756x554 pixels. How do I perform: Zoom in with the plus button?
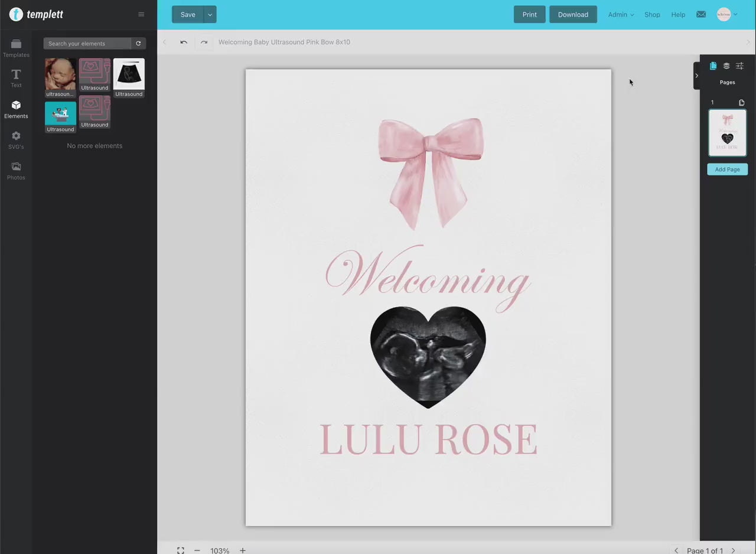click(x=243, y=550)
